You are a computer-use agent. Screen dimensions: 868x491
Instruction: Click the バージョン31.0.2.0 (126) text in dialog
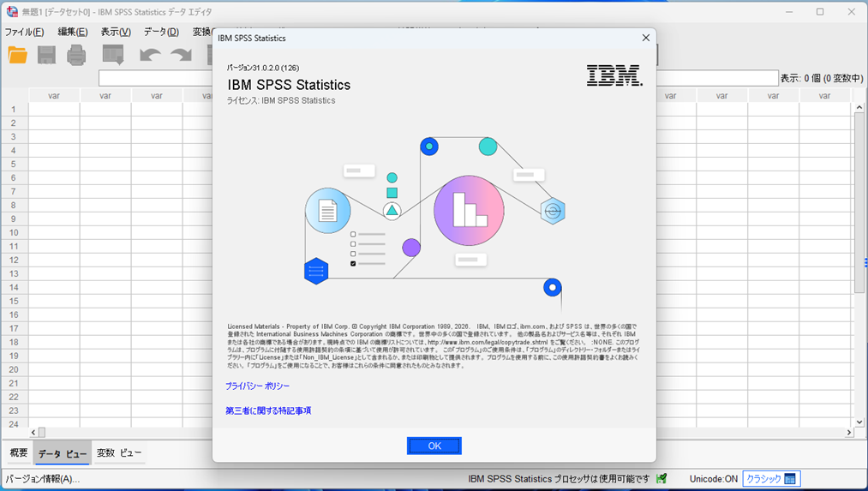click(263, 68)
